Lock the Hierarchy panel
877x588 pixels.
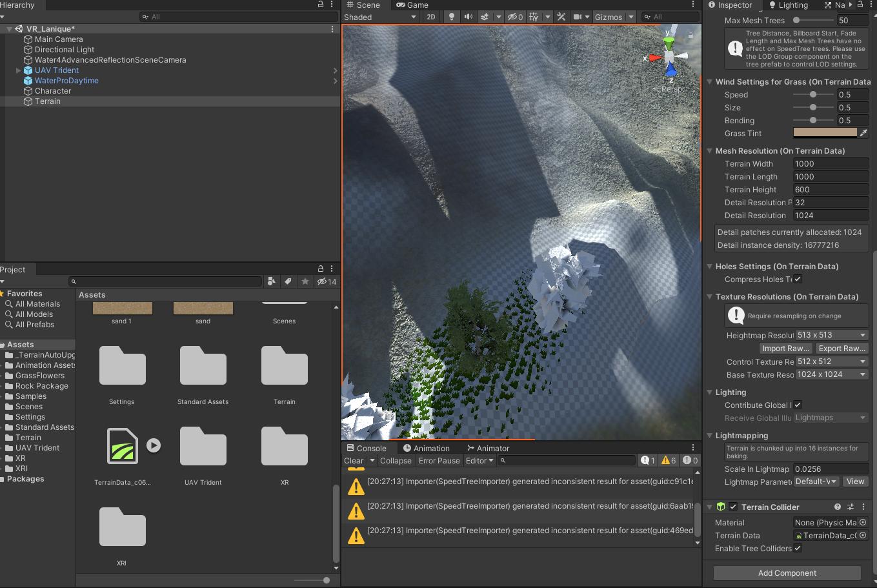pyautogui.click(x=321, y=5)
